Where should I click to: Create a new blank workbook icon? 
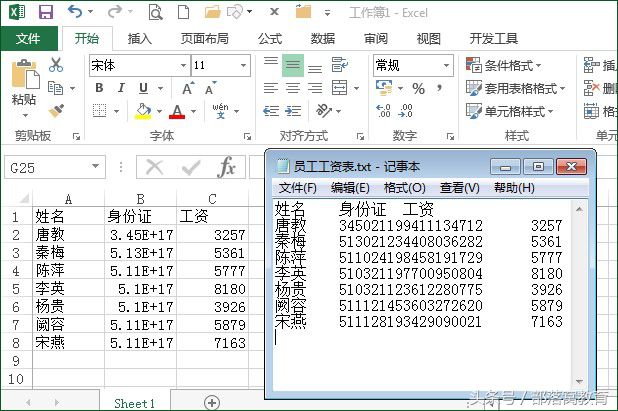click(x=183, y=12)
